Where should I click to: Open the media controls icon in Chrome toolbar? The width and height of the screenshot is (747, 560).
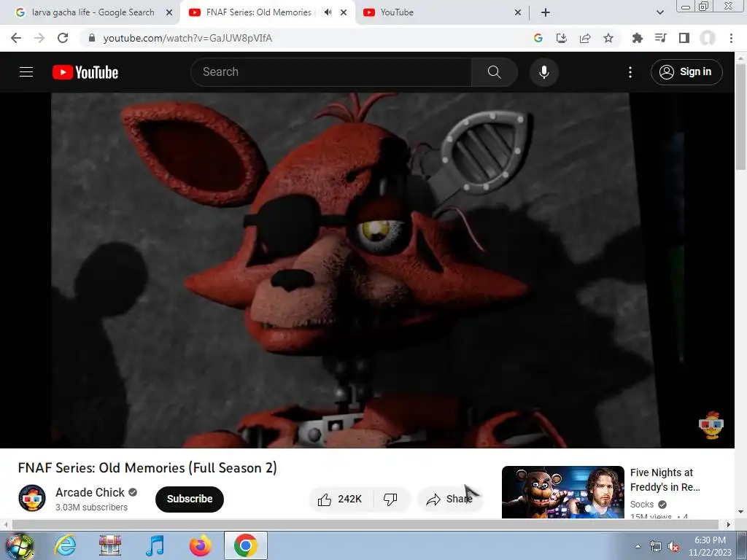click(x=661, y=38)
